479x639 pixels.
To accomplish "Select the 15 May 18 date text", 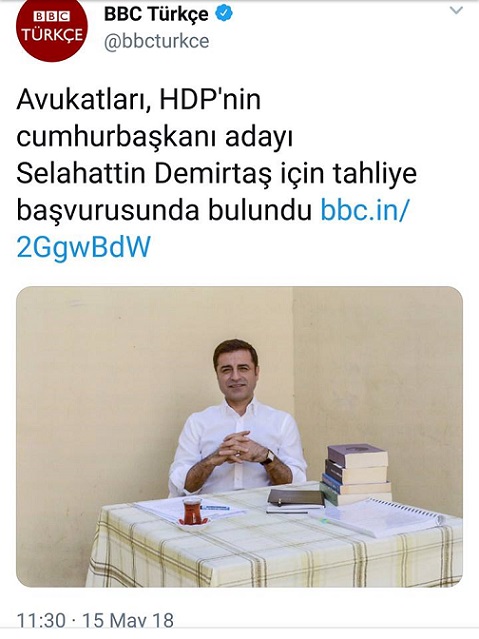I will [x=128, y=621].
